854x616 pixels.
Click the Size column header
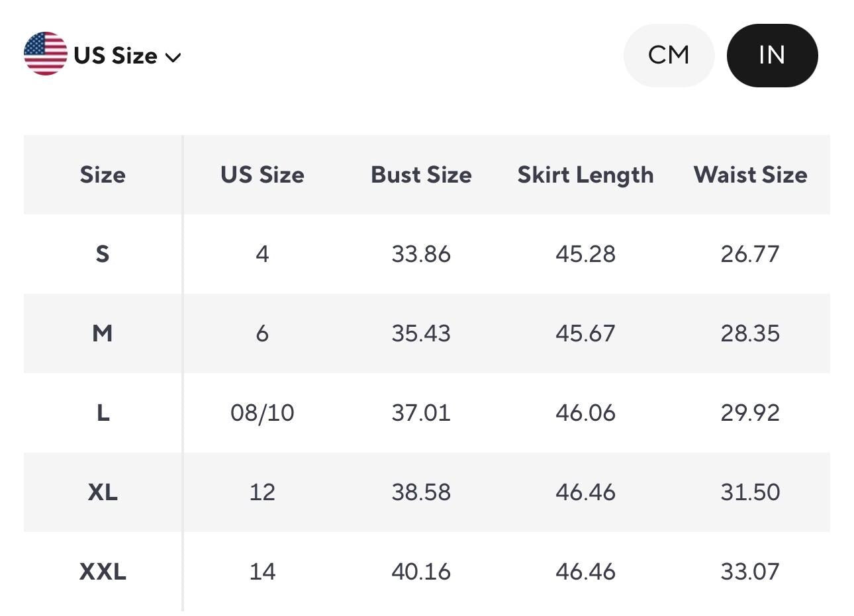click(103, 175)
